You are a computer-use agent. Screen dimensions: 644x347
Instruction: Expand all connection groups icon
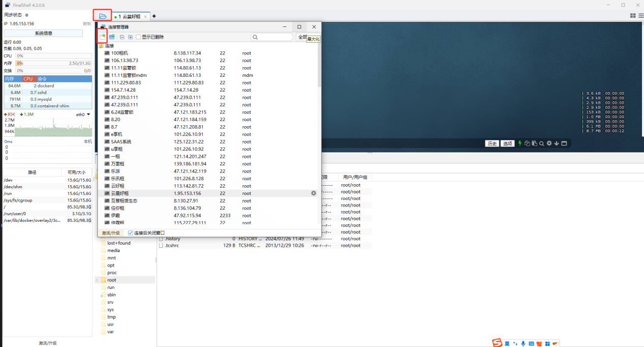click(x=130, y=37)
